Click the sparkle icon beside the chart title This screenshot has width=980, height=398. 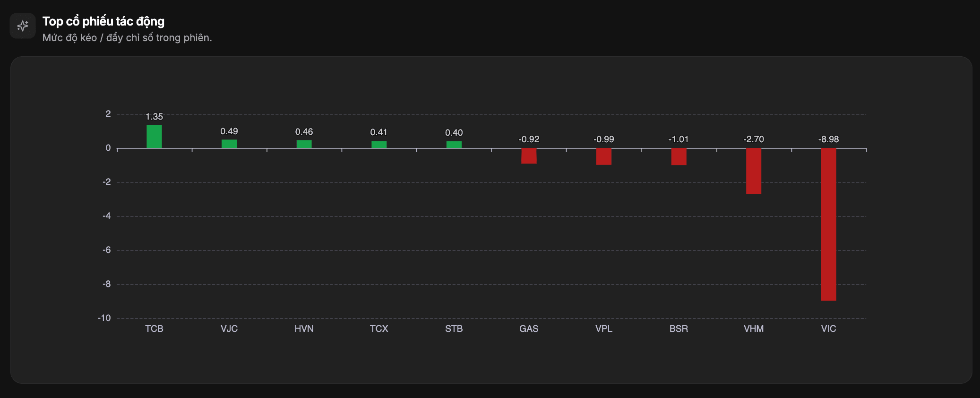point(23,26)
